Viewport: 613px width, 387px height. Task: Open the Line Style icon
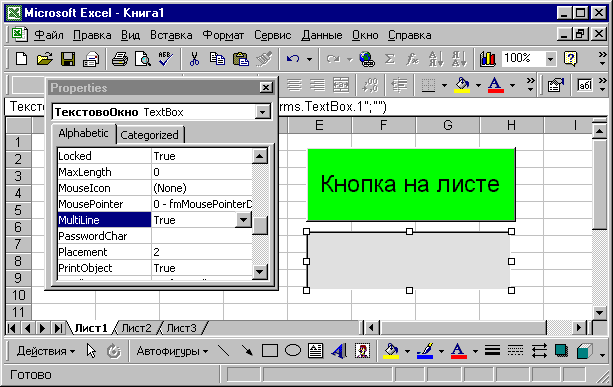493,351
